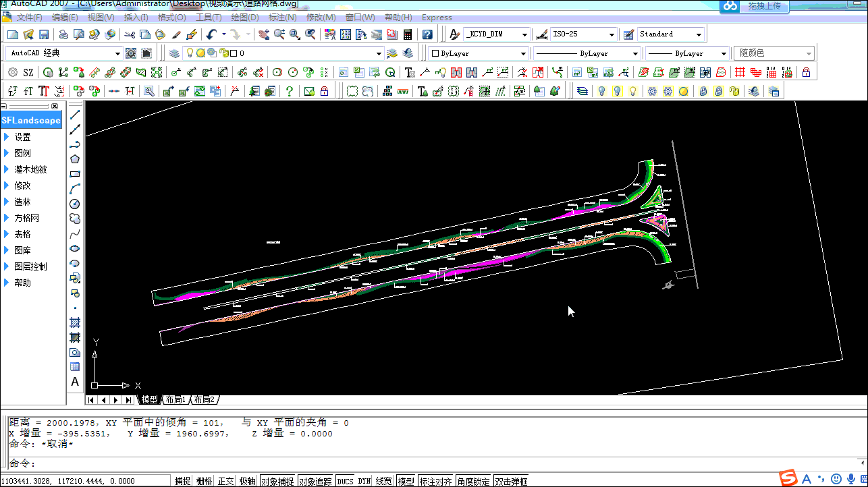Toggle 正交 ortho mode
The width and height of the screenshot is (868, 487).
tap(225, 482)
